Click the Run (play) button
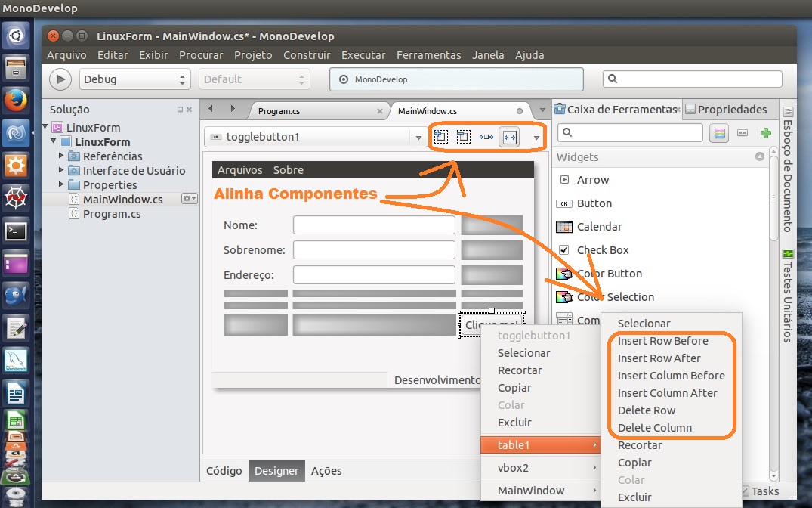This screenshot has height=508, width=812. point(60,79)
